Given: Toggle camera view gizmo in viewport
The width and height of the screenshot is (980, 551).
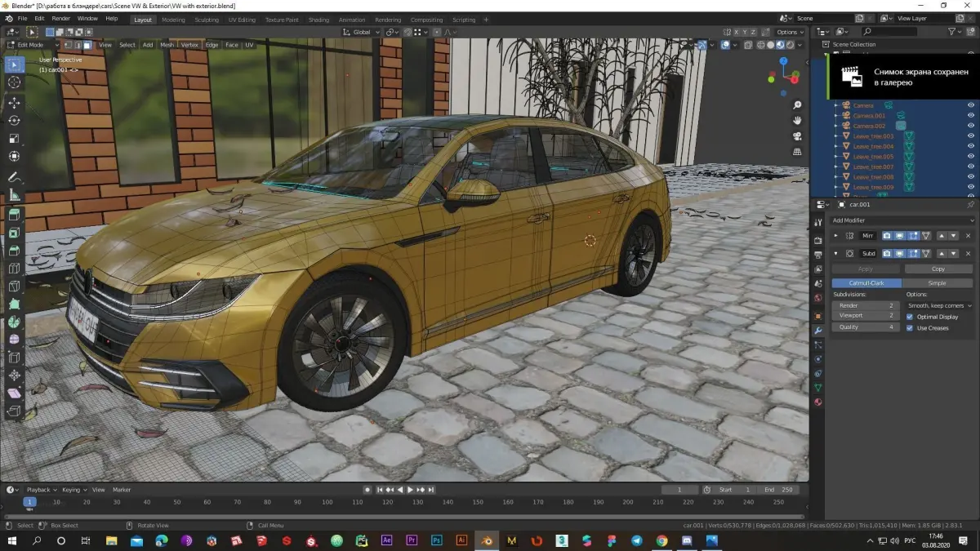Looking at the screenshot, I should [798, 136].
